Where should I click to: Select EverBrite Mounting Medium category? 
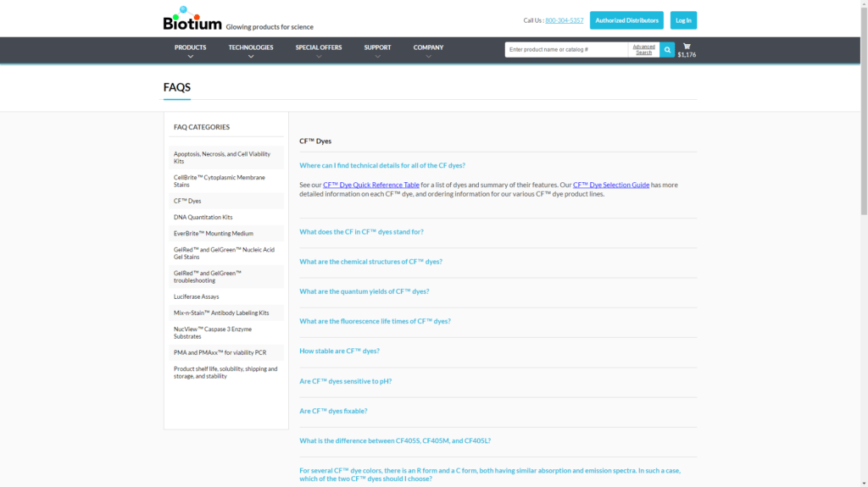click(225, 234)
